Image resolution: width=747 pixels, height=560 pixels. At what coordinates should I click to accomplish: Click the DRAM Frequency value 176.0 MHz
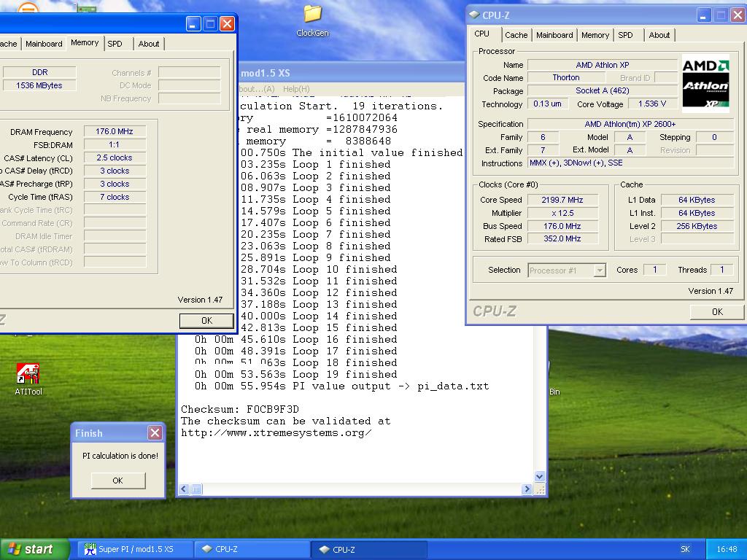point(115,131)
